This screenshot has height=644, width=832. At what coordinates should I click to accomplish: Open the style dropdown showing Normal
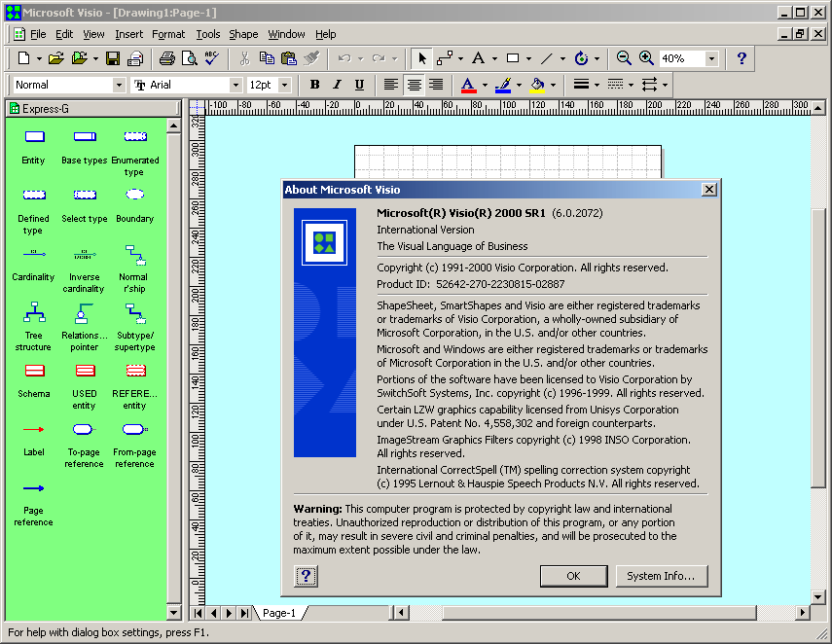(119, 85)
